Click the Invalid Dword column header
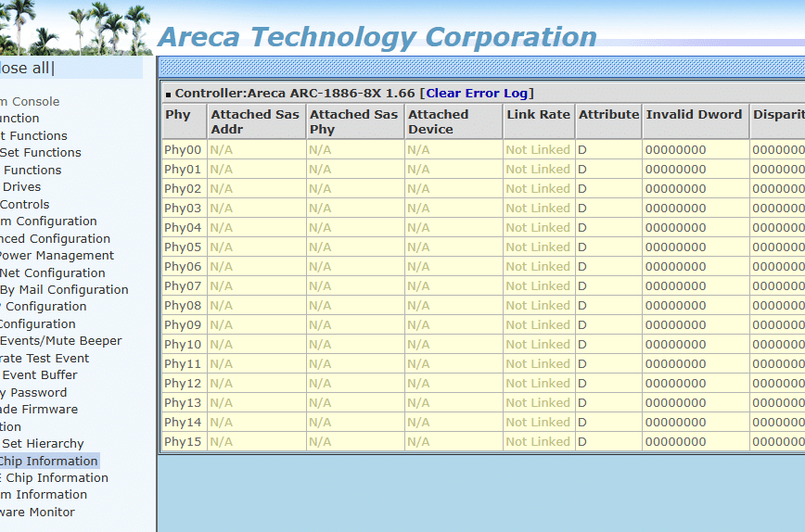The image size is (805, 532). tap(694, 115)
